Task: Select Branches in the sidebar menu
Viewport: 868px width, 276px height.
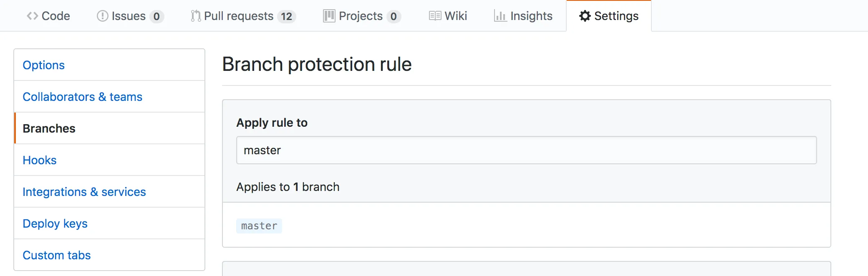Action: point(49,128)
